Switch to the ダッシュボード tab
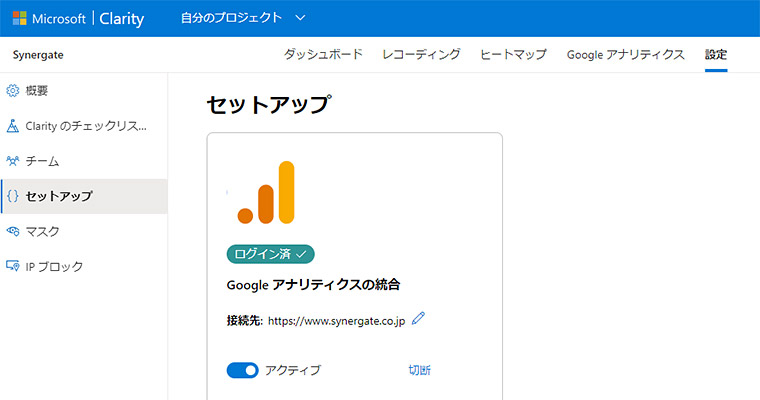 tap(323, 54)
